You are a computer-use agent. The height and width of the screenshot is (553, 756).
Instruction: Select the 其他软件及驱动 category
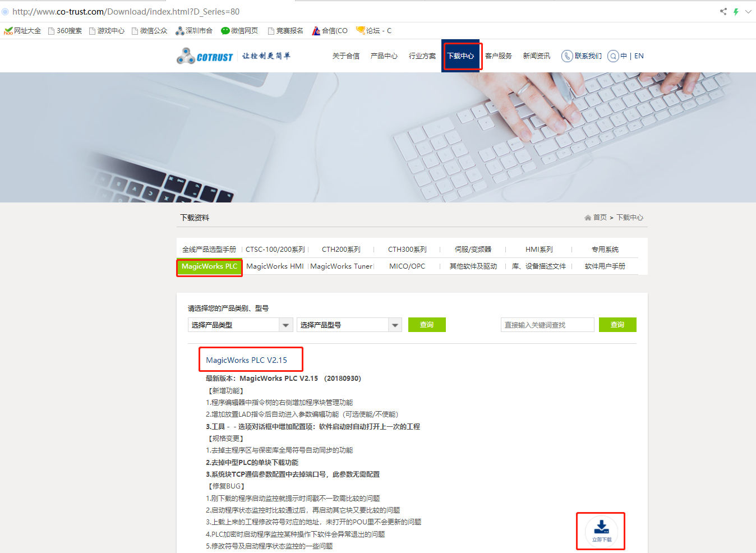(x=473, y=266)
